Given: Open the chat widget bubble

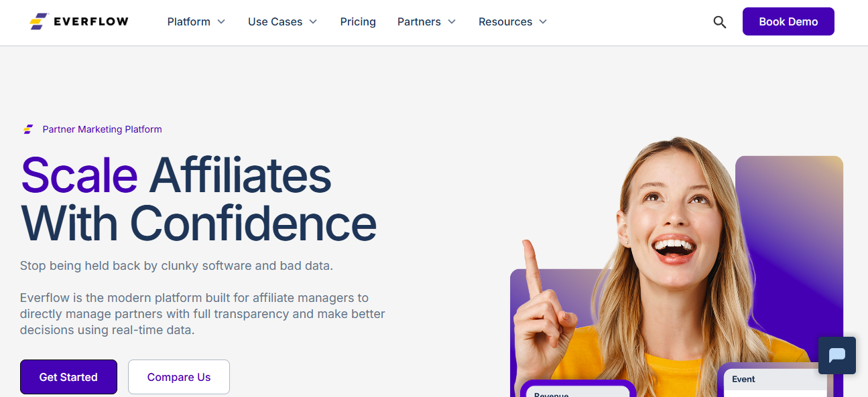Looking at the screenshot, I should [836, 355].
